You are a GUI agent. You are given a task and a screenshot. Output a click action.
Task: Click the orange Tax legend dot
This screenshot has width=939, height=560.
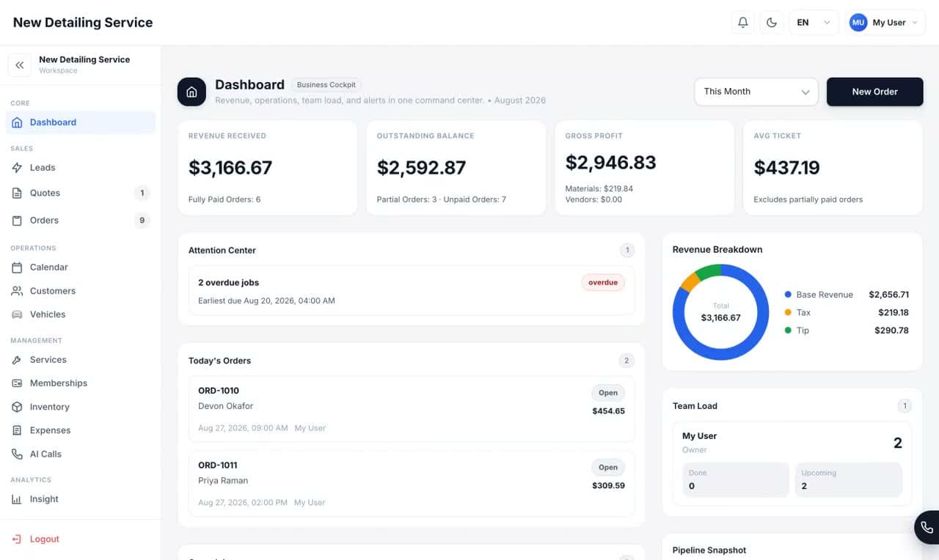[788, 312]
